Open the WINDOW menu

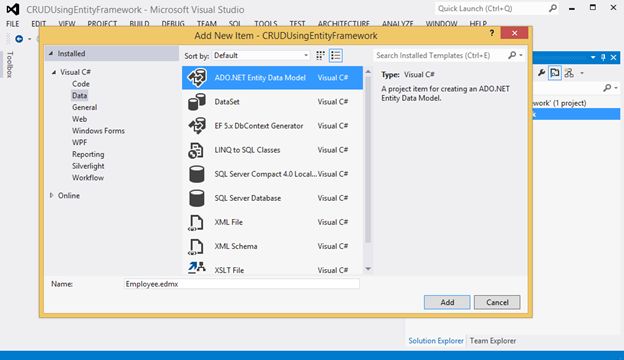[x=441, y=23]
